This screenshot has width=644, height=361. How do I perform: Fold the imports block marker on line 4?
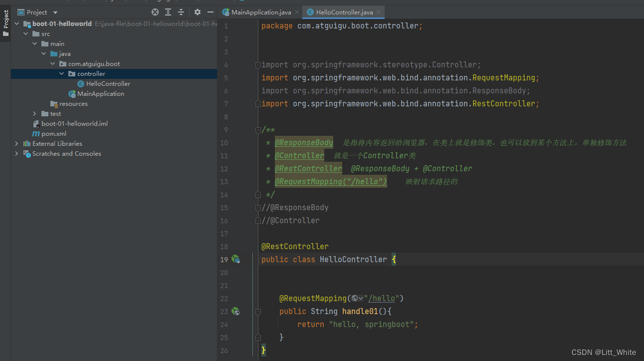pos(258,65)
